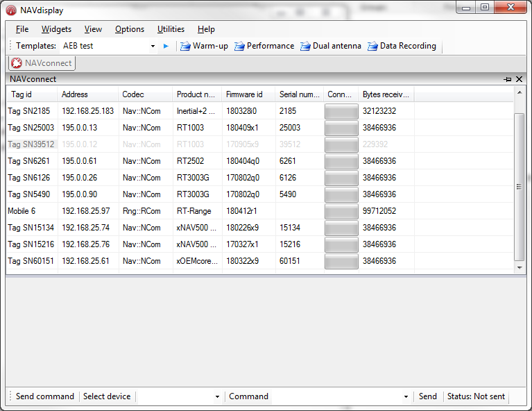Click the Status: Not sent text

click(476, 396)
